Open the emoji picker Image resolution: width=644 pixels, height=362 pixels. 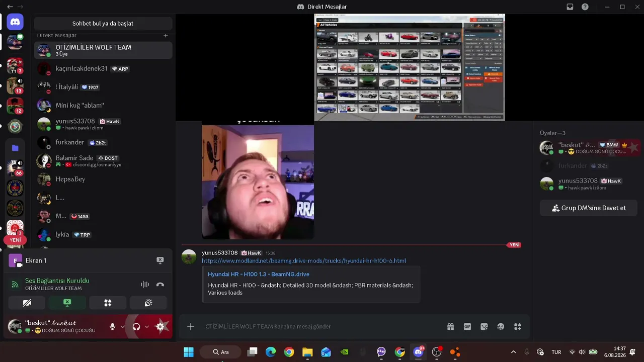click(501, 327)
